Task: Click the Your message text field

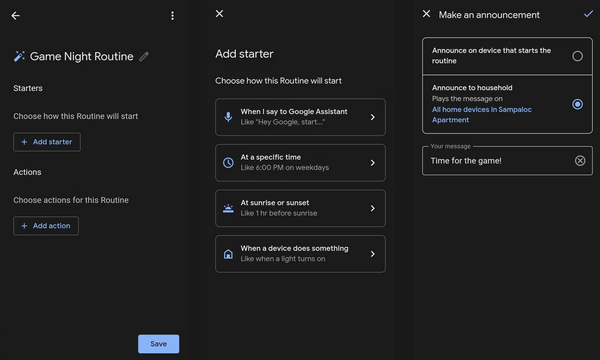Action: tap(507, 161)
